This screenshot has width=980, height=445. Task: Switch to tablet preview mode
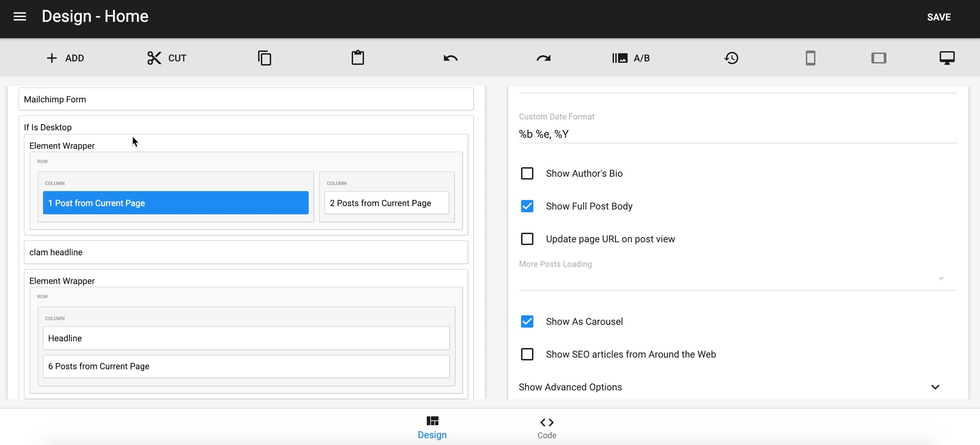(879, 58)
